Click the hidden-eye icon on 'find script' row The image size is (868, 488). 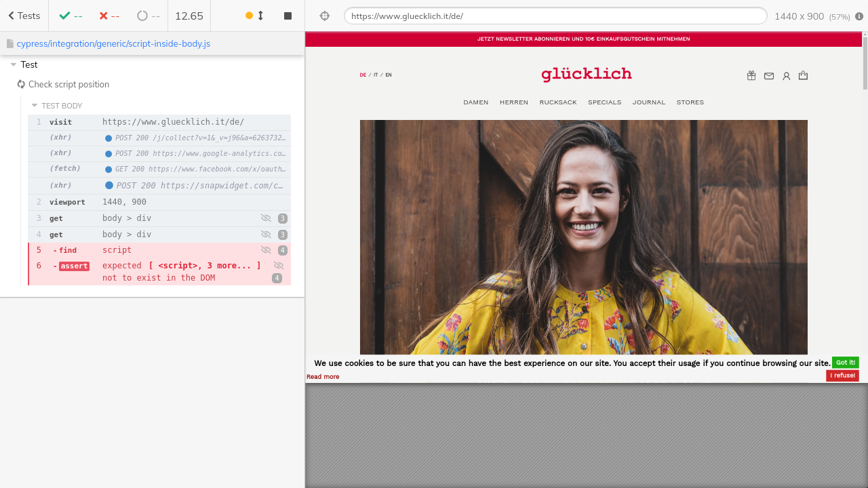click(x=266, y=250)
